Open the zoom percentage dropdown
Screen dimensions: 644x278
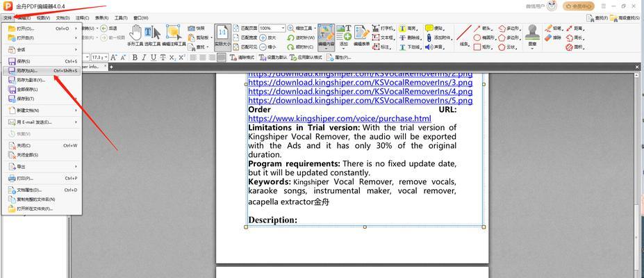[283, 28]
